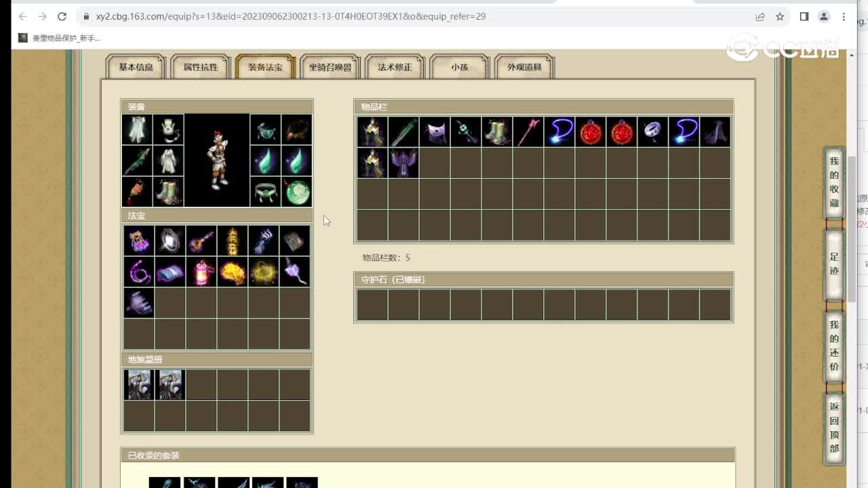Screen dimensions: 868x488
Task: Select the green sword item in 物品栏
Action: point(403,131)
